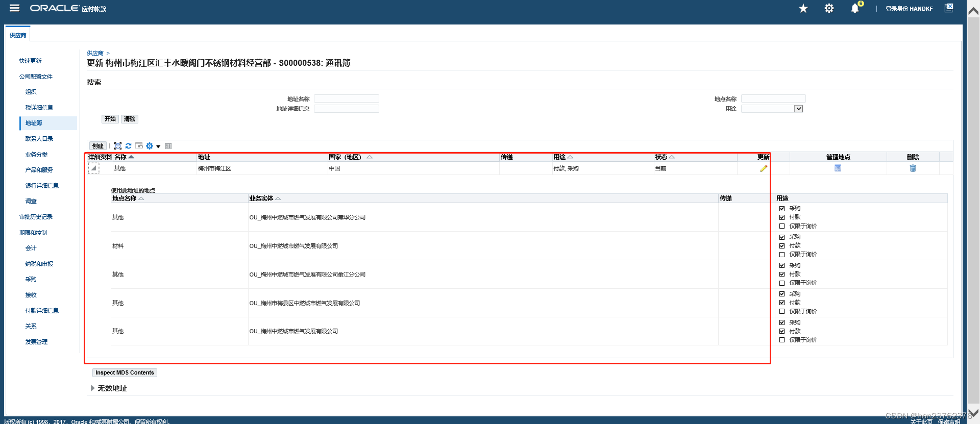Open the global settings gear in the header
The width and height of the screenshot is (980, 424).
click(829, 9)
